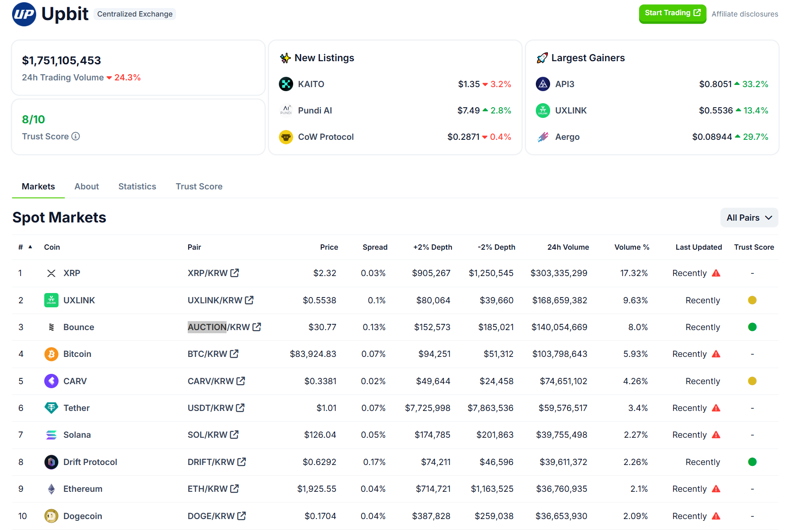Click the Tether coin icon

coord(51,408)
